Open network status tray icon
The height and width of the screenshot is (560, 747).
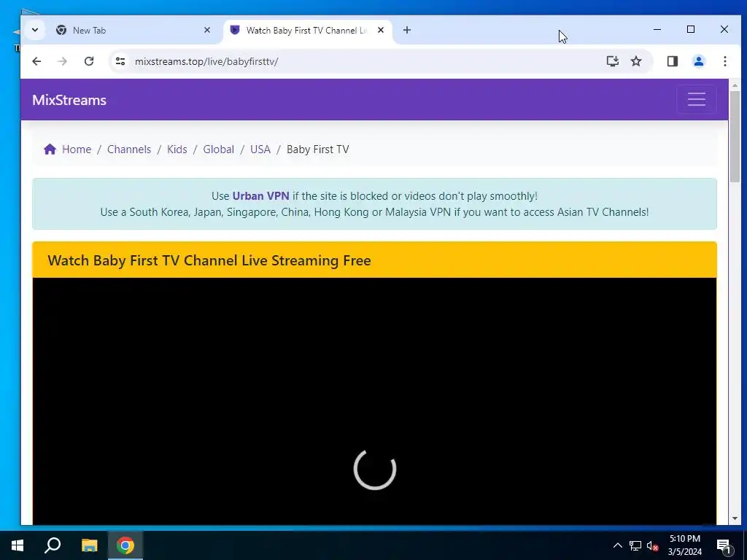635,545
